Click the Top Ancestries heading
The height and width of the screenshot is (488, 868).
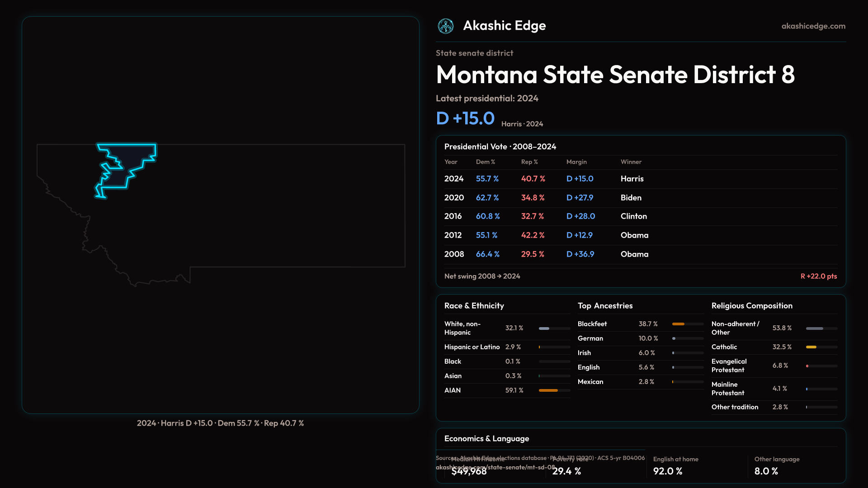[605, 306]
